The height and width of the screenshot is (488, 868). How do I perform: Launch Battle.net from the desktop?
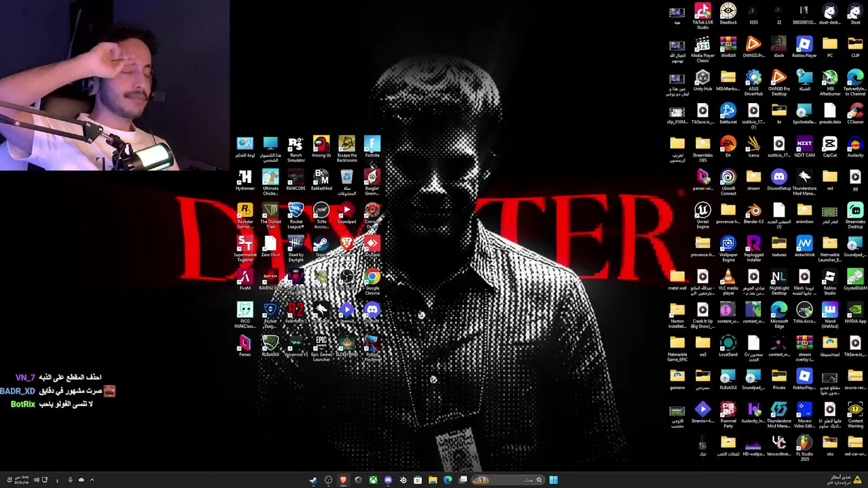[x=728, y=114]
